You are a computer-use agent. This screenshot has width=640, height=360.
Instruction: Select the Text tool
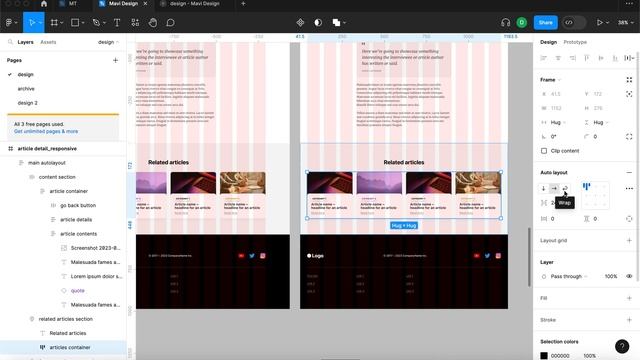pos(117,23)
